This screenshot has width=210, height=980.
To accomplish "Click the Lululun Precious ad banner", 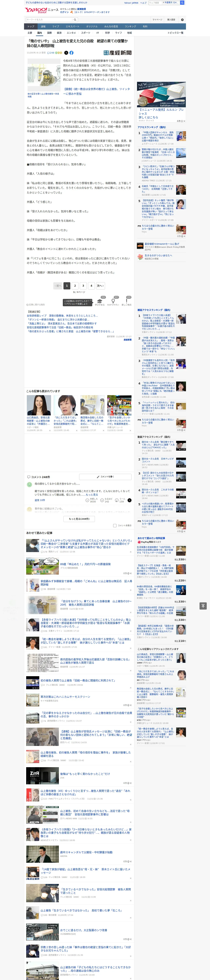I will 161,95.
